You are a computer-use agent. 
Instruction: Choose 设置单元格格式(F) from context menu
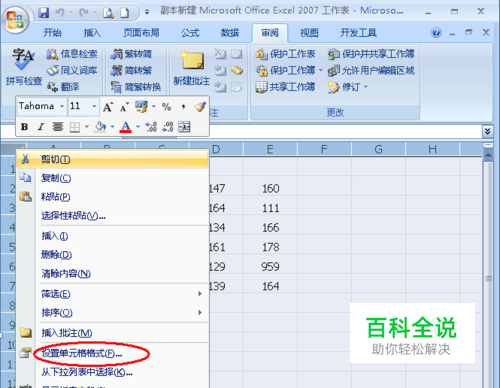click(x=112, y=353)
